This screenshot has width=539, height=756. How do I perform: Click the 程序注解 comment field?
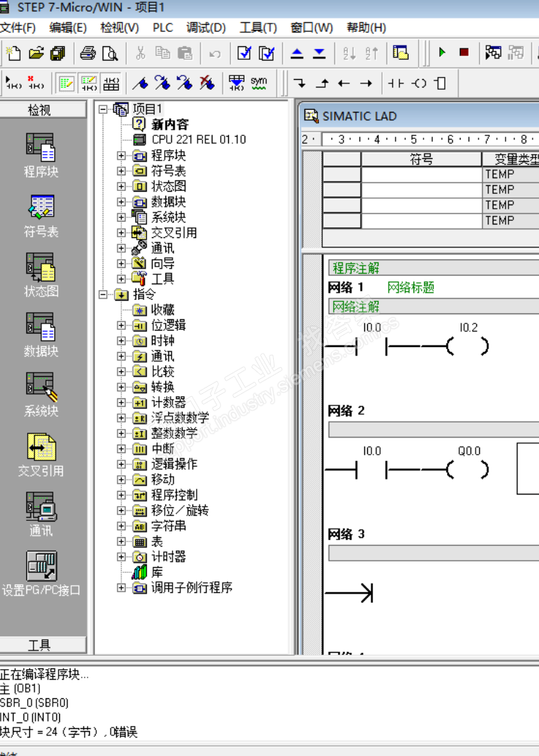pos(433,268)
